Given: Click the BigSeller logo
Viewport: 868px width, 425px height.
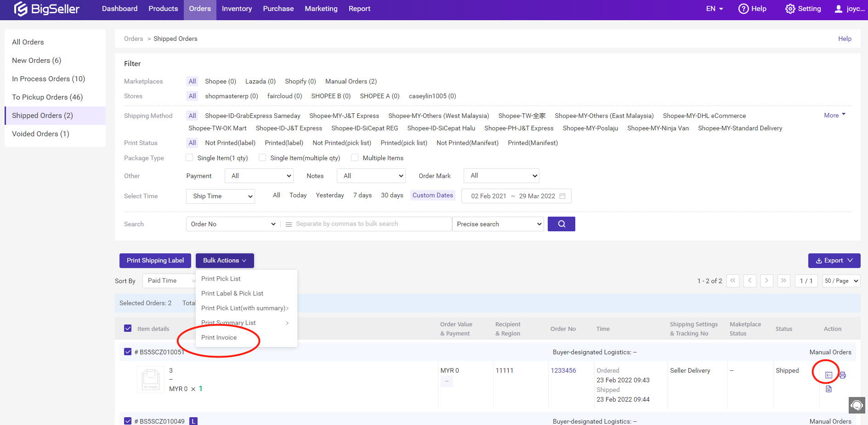Looking at the screenshot, I should pyautogui.click(x=46, y=9).
